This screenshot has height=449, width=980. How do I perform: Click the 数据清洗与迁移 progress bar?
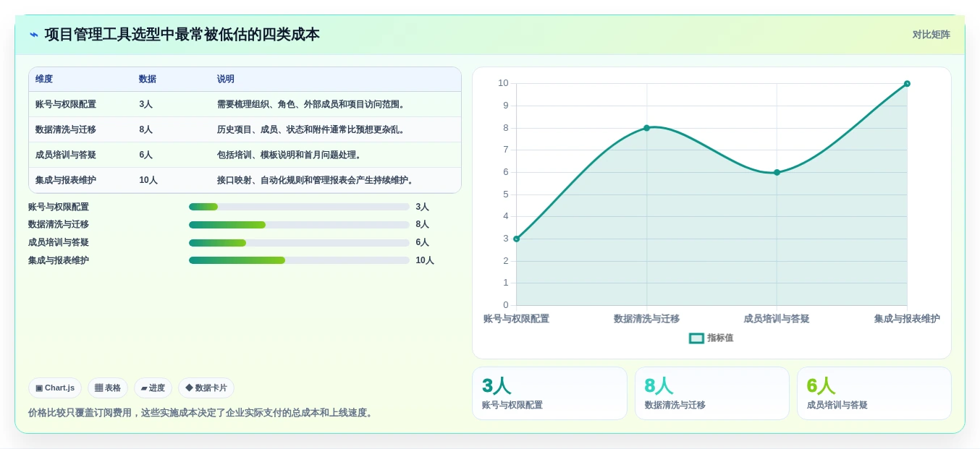299,225
